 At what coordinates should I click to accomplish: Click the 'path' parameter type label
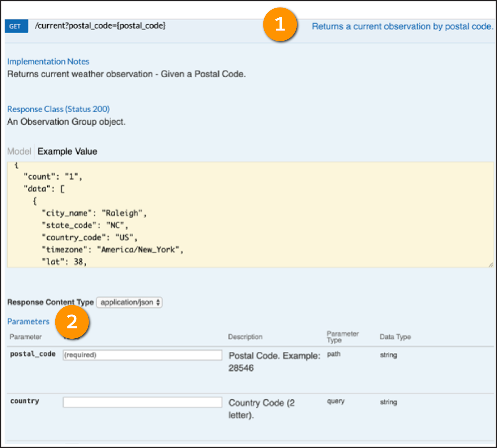point(334,354)
